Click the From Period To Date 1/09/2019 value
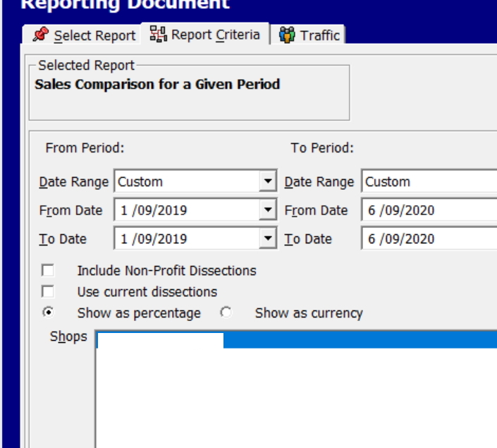This screenshot has width=497, height=448. click(154, 239)
